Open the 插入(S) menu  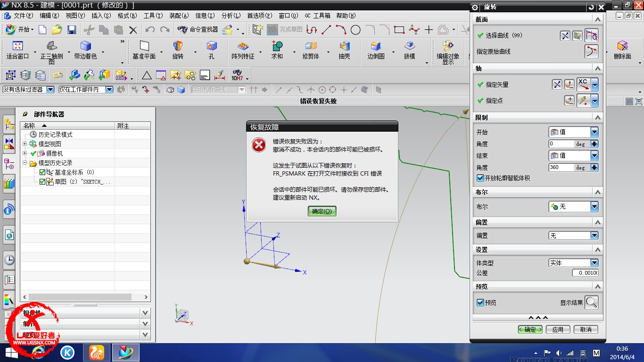(101, 16)
